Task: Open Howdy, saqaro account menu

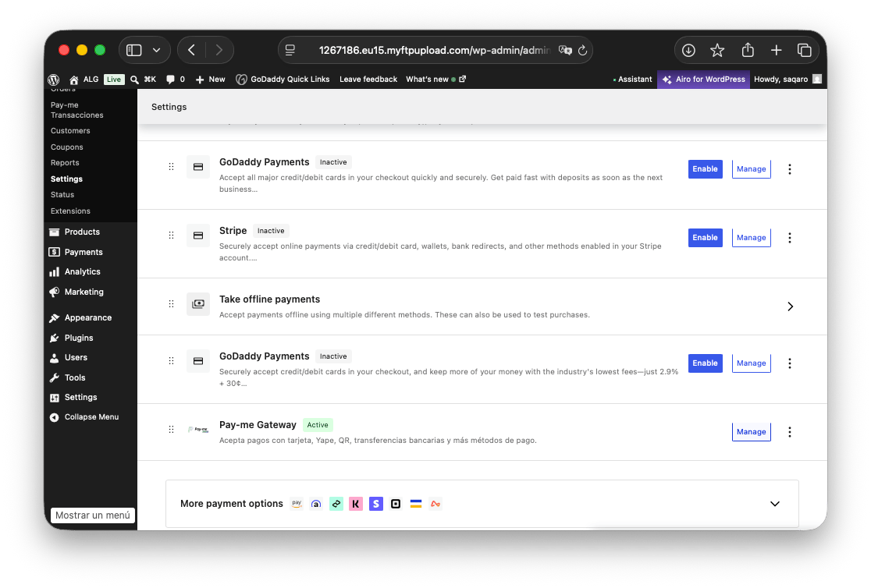Action: click(787, 80)
